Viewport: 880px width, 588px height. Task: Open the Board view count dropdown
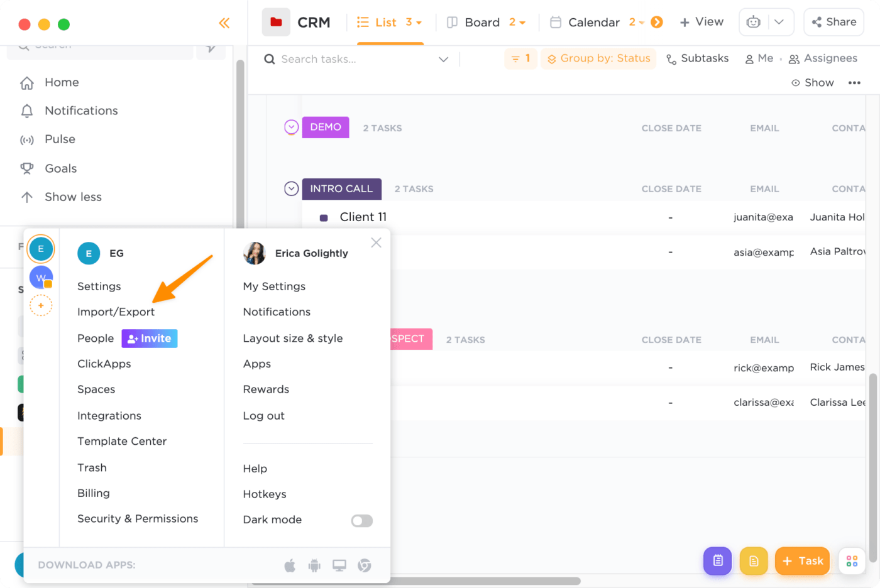[517, 23]
